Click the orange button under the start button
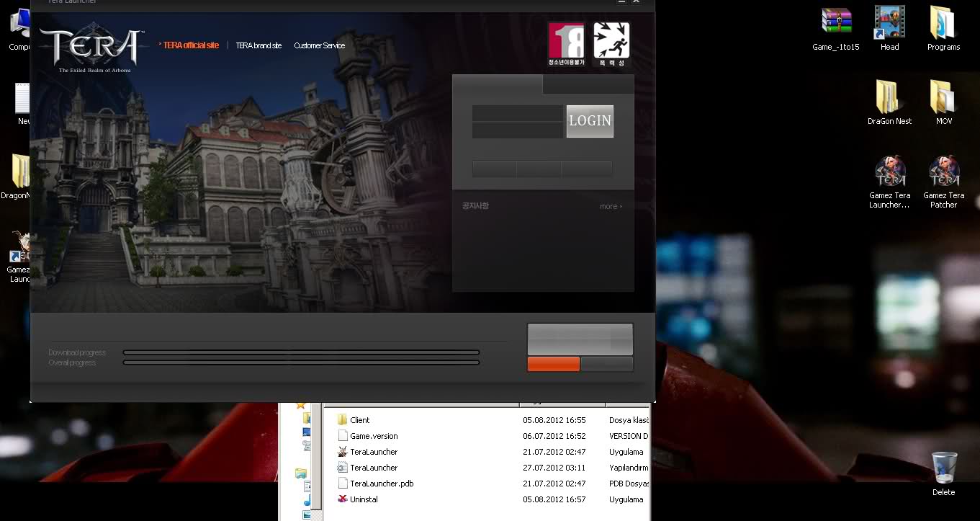Image resolution: width=980 pixels, height=521 pixels. point(553,364)
